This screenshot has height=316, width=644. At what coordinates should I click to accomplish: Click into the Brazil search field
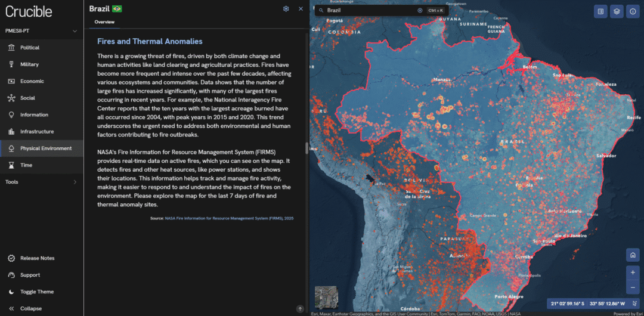coord(370,10)
